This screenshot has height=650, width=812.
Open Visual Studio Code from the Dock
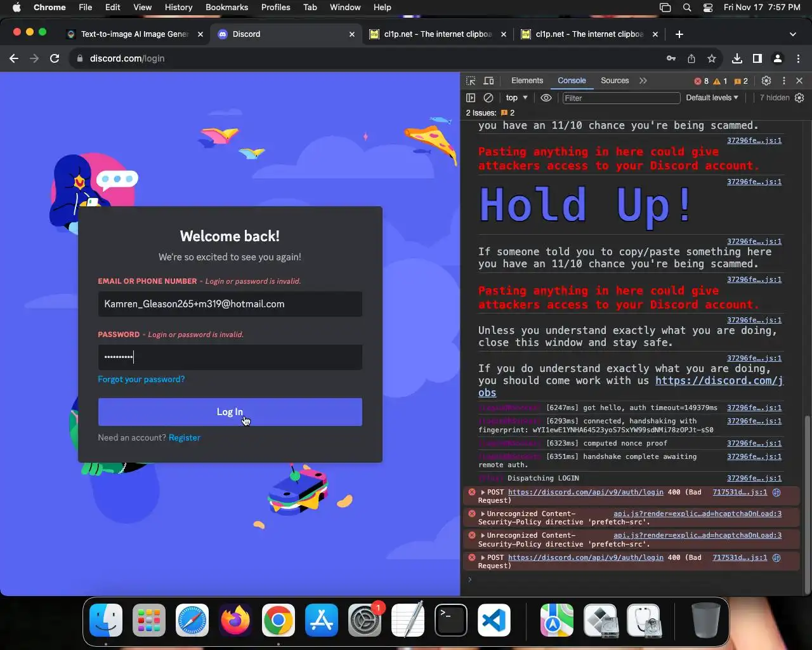tap(494, 620)
